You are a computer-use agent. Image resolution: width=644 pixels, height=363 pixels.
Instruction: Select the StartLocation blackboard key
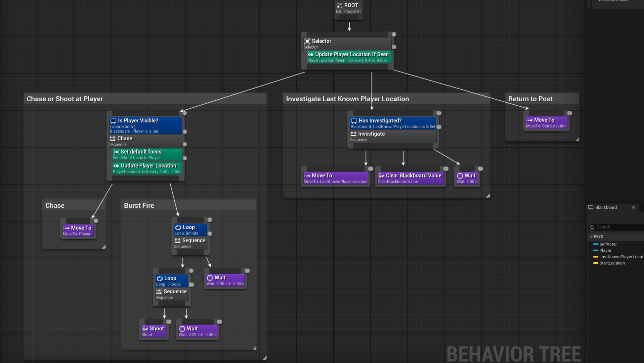tap(612, 263)
